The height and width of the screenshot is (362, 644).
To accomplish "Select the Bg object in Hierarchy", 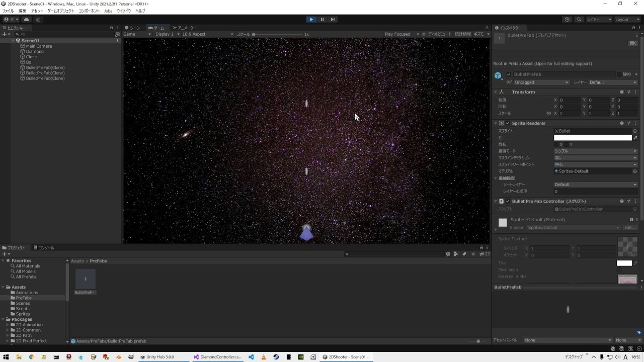I will point(28,62).
